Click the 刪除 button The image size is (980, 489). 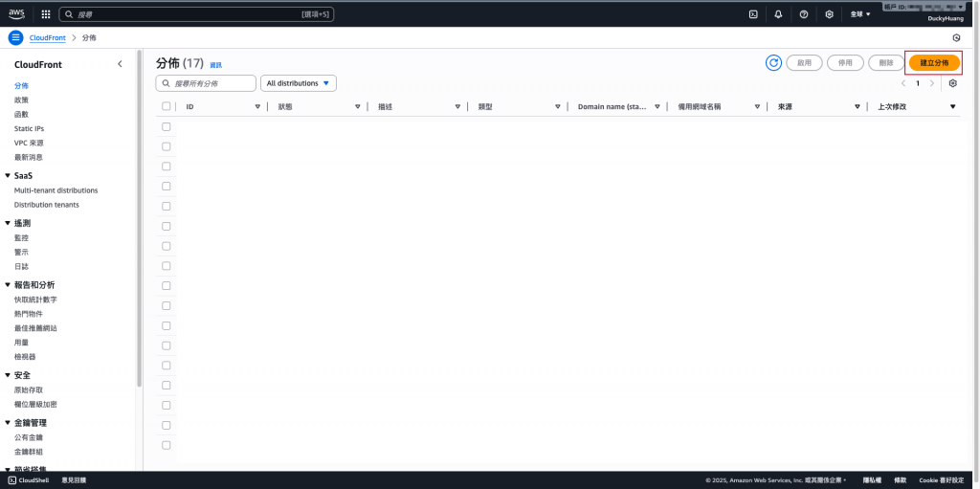pyautogui.click(x=886, y=63)
